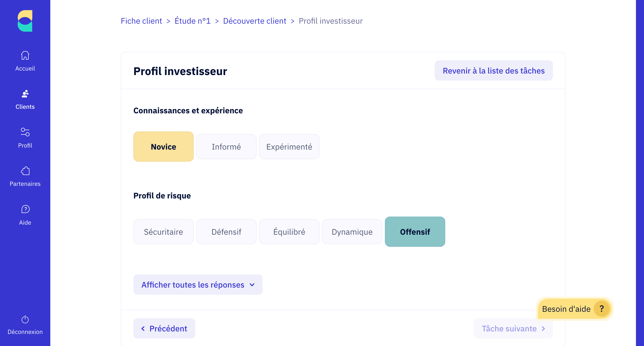Expand Afficher toutes les réponses
This screenshot has height=346, width=644.
pos(198,285)
